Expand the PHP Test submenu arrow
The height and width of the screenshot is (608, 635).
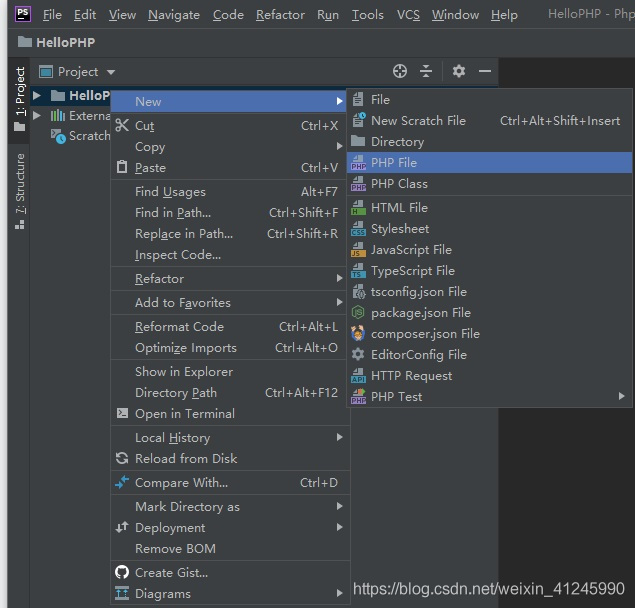622,397
